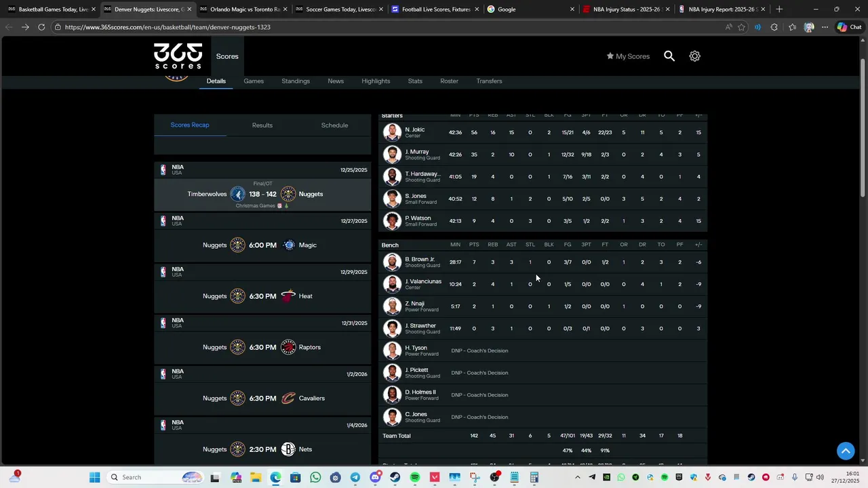
Task: Click H. Tyson player row name
Action: point(416,348)
